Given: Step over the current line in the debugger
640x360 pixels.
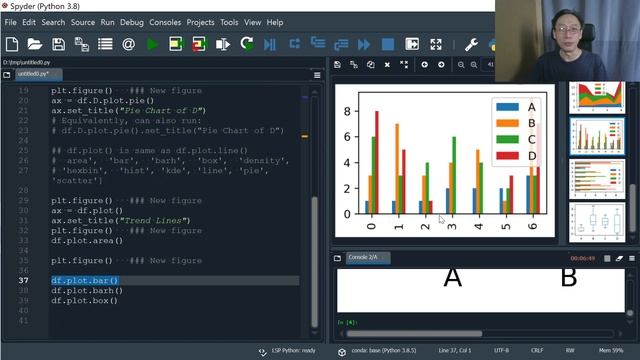Looking at the screenshot, I should pyautogui.click(x=294, y=43).
